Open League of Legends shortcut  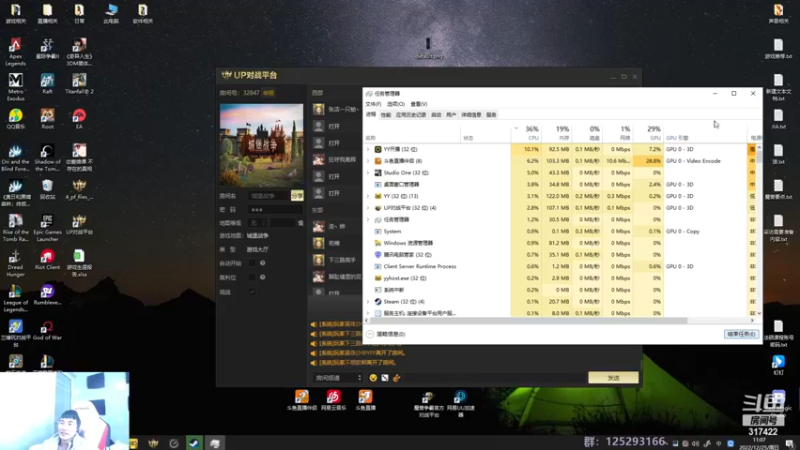pos(15,297)
